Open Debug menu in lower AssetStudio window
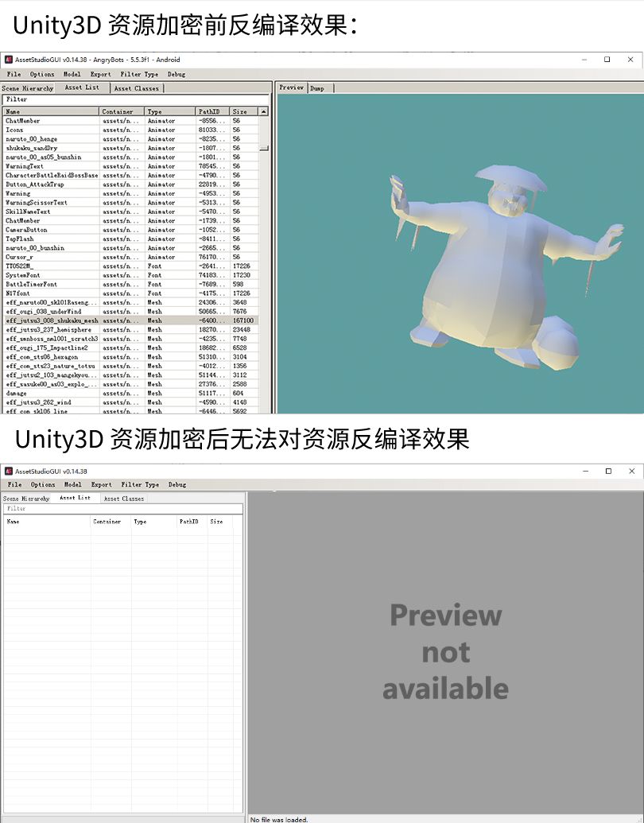Image resolution: width=644 pixels, height=823 pixels. pos(177,484)
